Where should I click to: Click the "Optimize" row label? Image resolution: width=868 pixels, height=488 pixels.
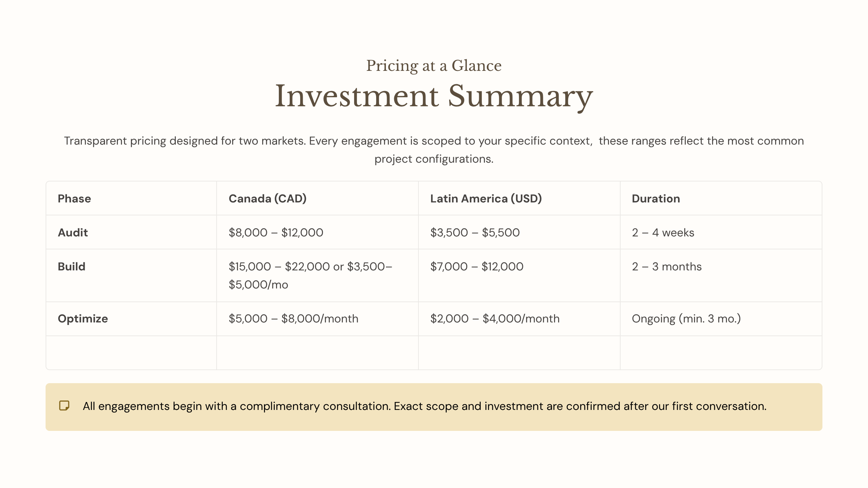click(83, 318)
